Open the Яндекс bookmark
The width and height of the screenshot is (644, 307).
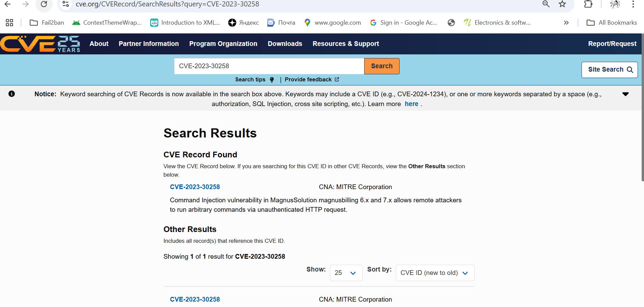(243, 23)
